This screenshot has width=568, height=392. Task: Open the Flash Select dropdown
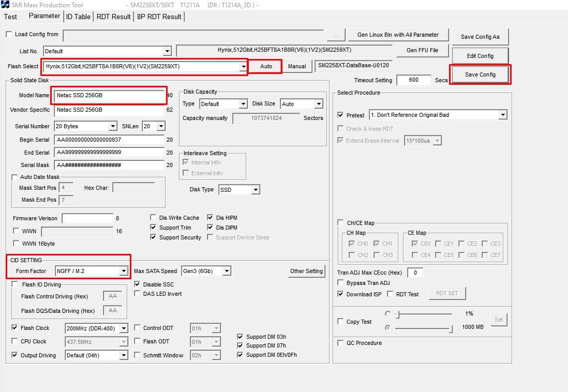pos(244,66)
